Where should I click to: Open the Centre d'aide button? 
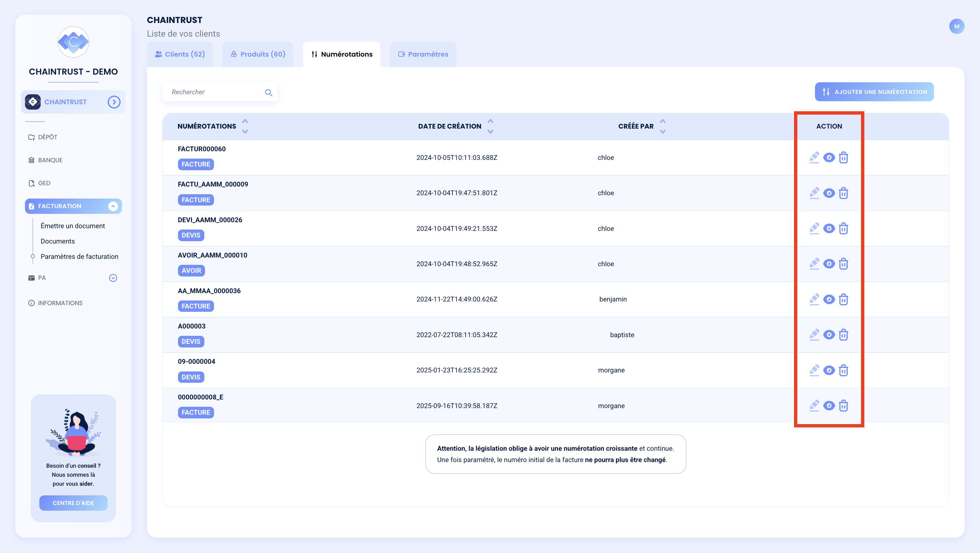(73, 503)
